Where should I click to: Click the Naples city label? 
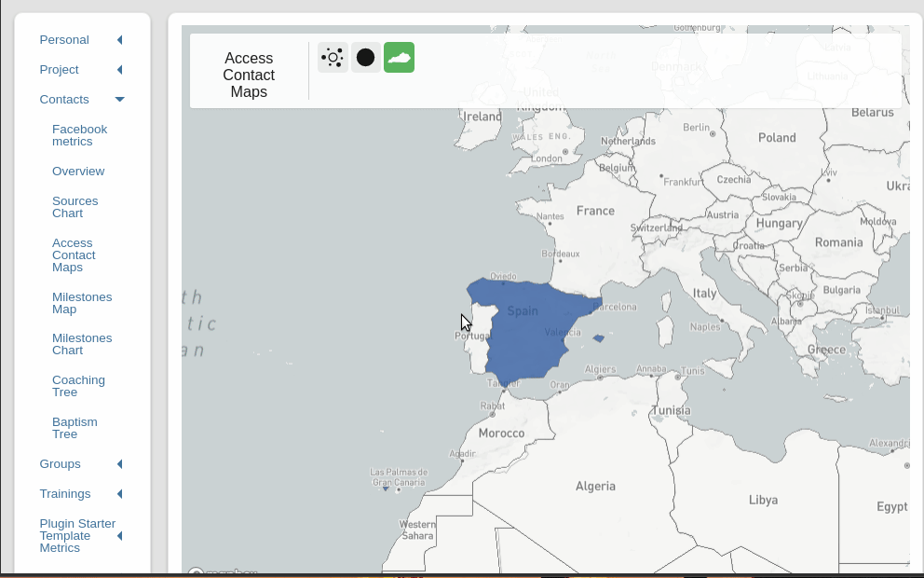coord(705,326)
